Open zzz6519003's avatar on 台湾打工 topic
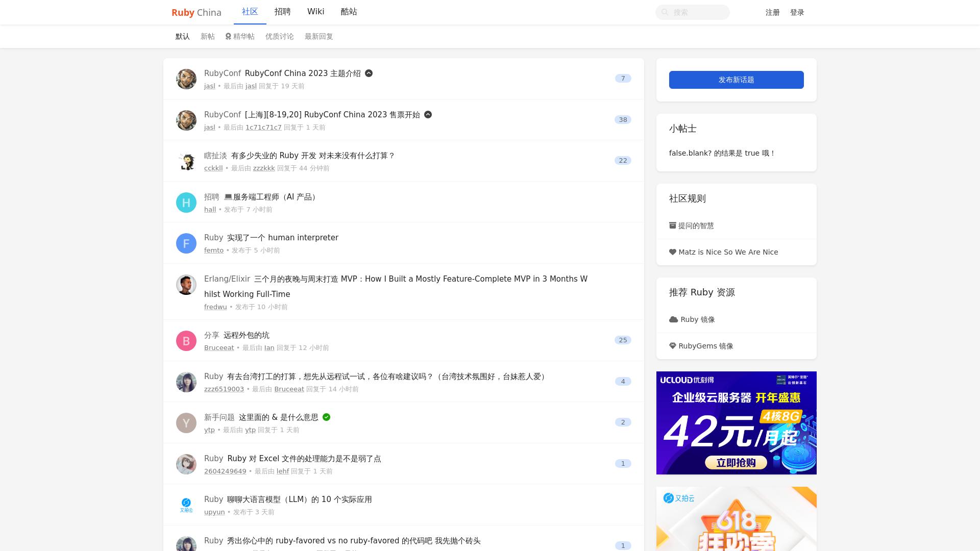This screenshot has height=551, width=980. point(186,382)
